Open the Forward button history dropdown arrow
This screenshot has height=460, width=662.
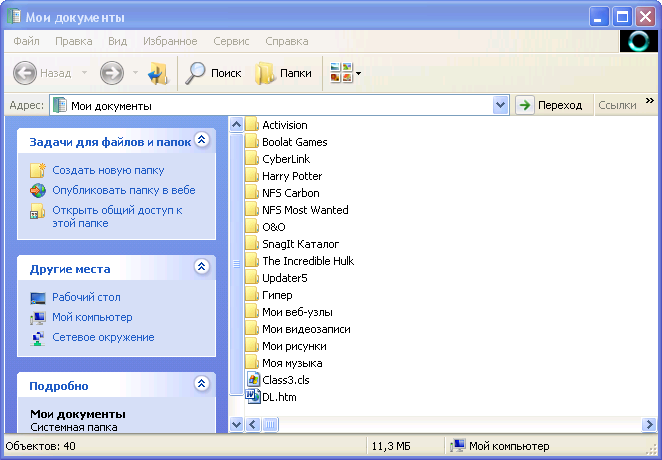click(x=135, y=73)
